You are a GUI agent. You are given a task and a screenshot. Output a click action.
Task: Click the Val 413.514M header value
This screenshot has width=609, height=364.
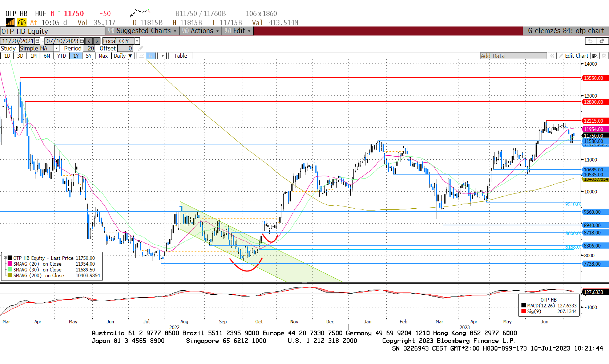[x=275, y=23]
